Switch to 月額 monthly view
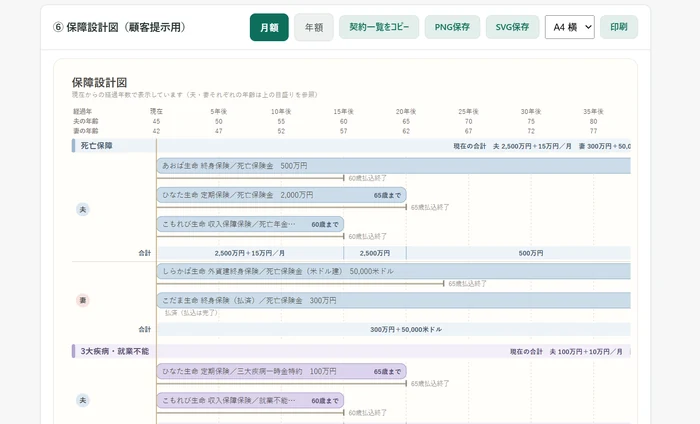The width and height of the screenshot is (700, 424). 269,27
